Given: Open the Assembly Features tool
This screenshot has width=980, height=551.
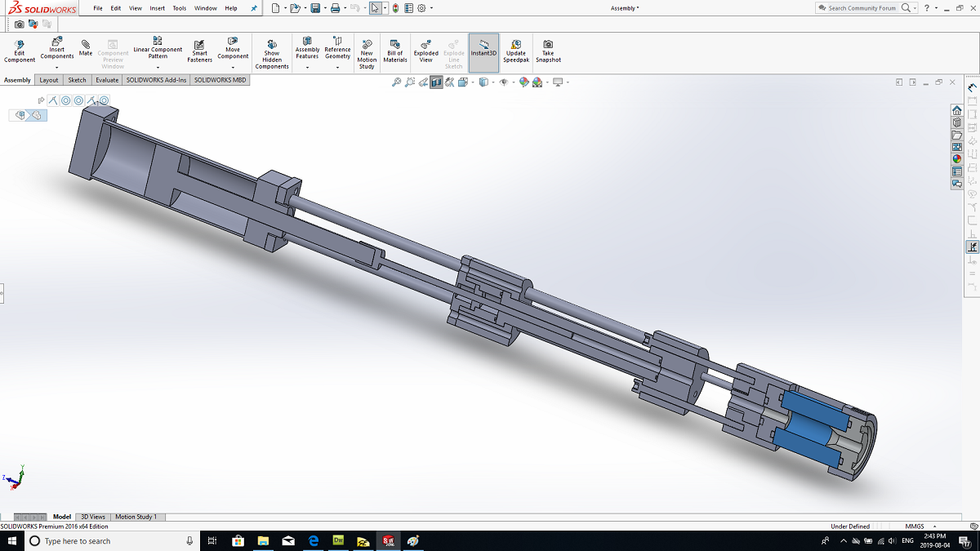Looking at the screenshot, I should pos(307,48).
